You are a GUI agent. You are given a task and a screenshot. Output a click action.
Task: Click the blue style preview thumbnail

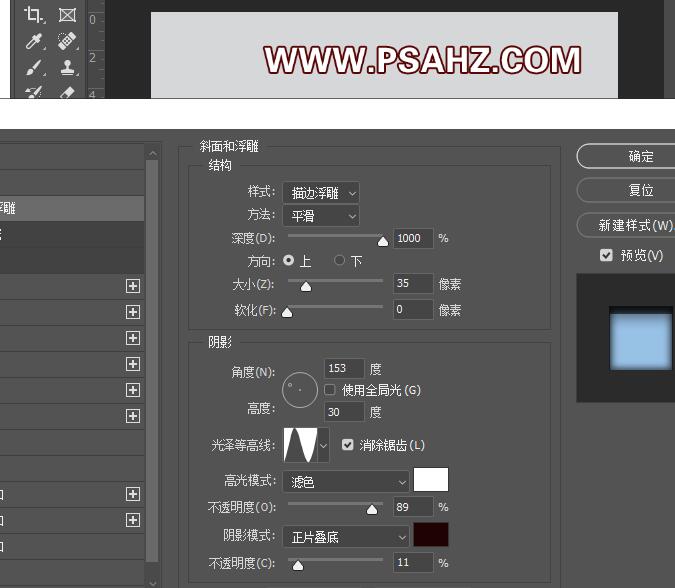641,340
